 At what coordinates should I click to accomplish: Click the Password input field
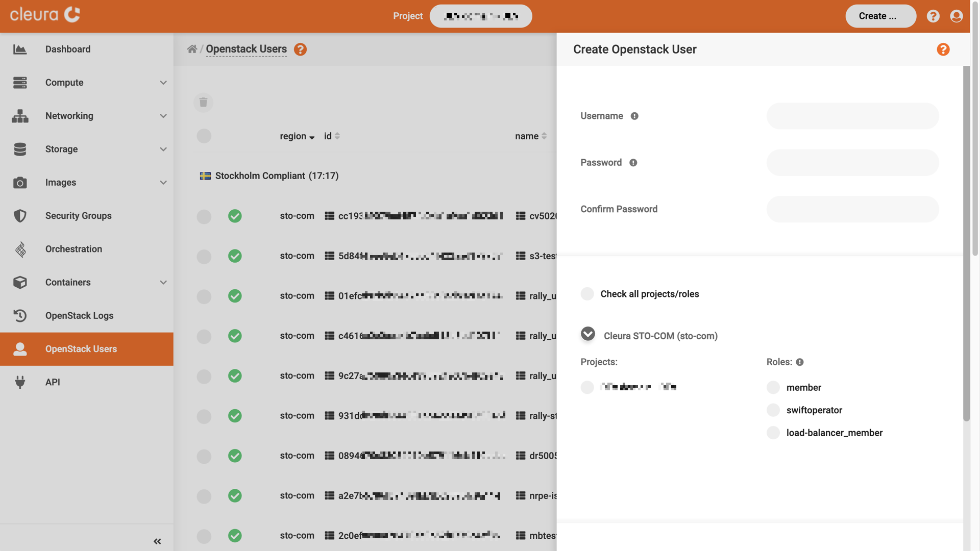pos(852,163)
